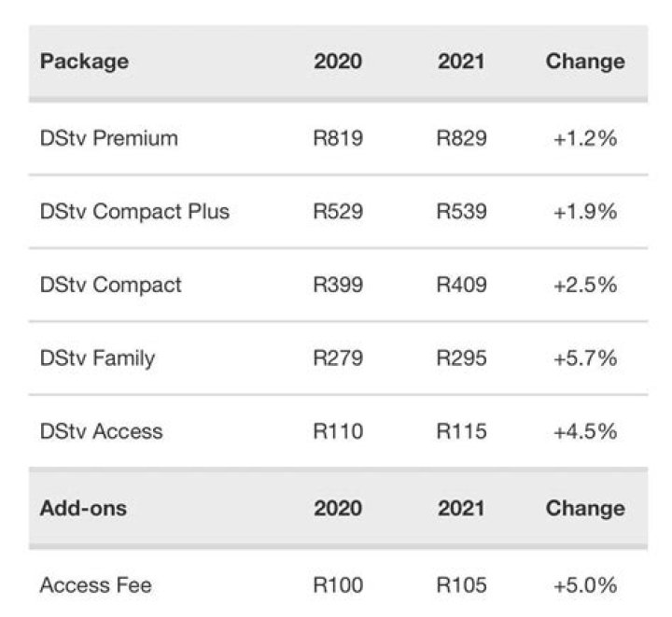Click the first 2020 column header
This screenshot has width=672, height=617.
[338, 63]
